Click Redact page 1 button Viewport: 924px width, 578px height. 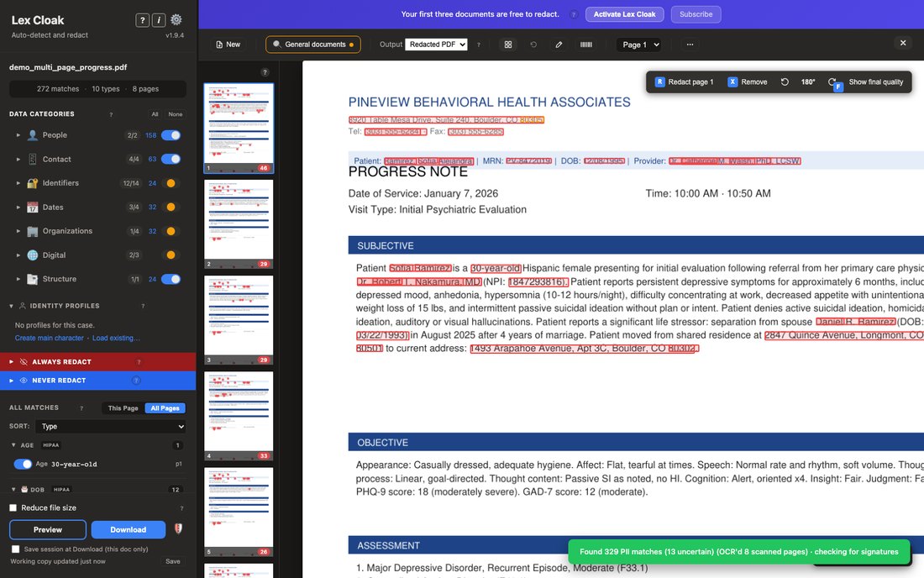pyautogui.click(x=684, y=81)
